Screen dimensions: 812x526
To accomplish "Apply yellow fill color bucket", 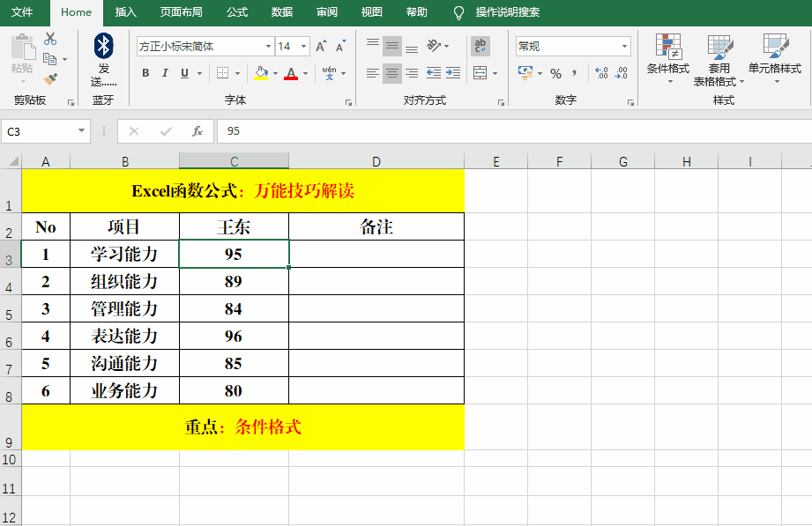I will point(261,73).
